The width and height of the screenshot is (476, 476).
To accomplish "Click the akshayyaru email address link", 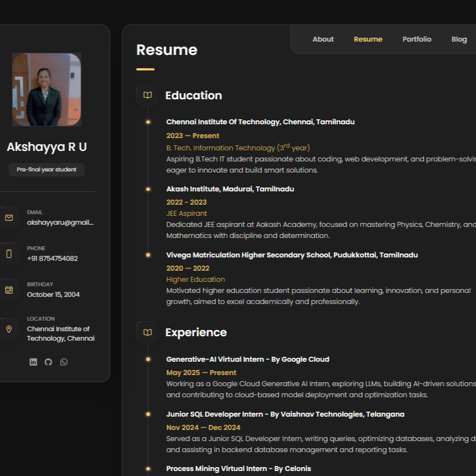I will 60,222.
